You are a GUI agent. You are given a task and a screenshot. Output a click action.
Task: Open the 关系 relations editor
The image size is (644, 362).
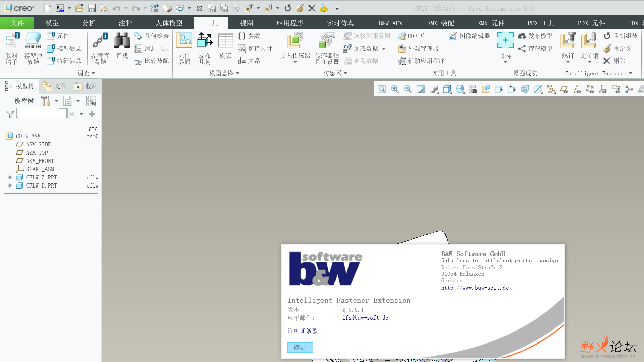249,61
